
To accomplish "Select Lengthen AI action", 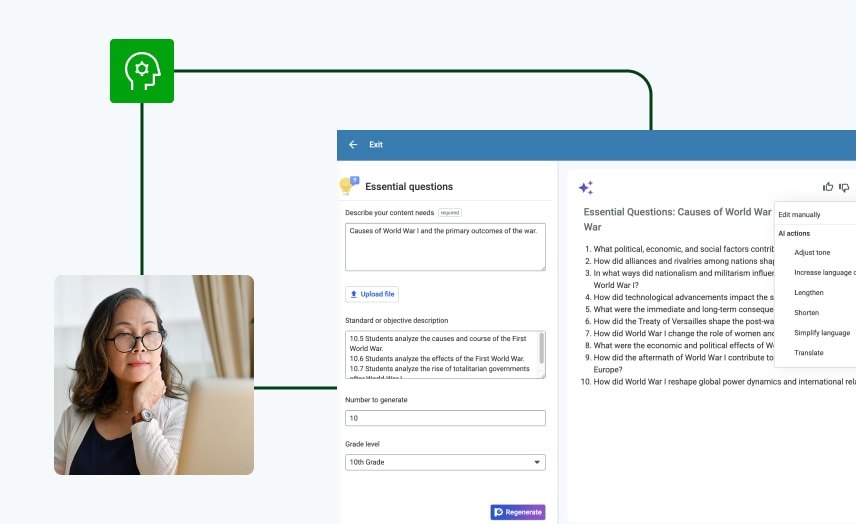I will pyautogui.click(x=809, y=293).
